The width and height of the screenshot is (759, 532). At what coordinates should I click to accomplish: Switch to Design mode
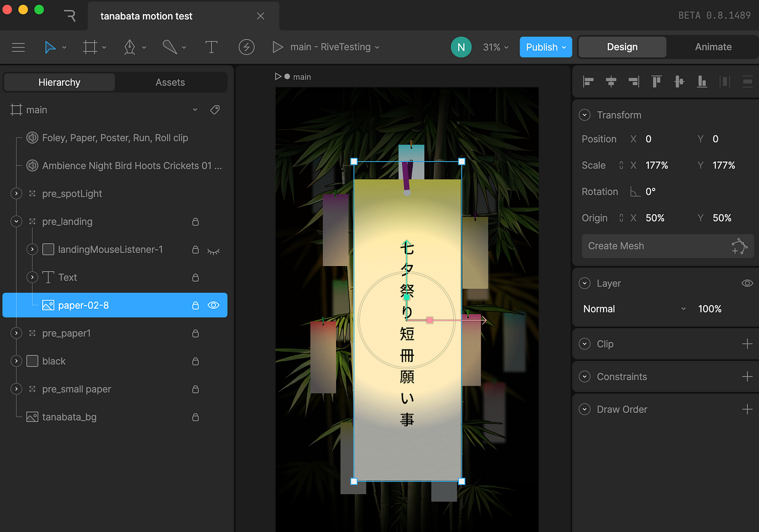(622, 47)
